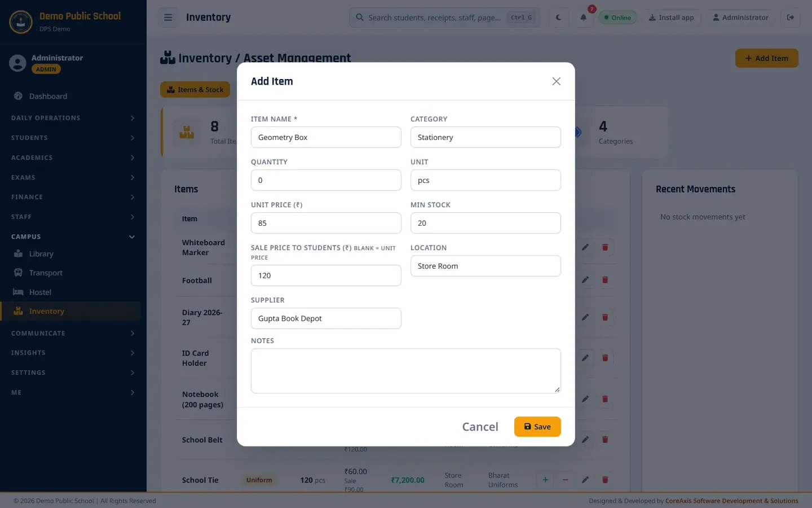Delete the Whiteboard Marker item

[605, 247]
